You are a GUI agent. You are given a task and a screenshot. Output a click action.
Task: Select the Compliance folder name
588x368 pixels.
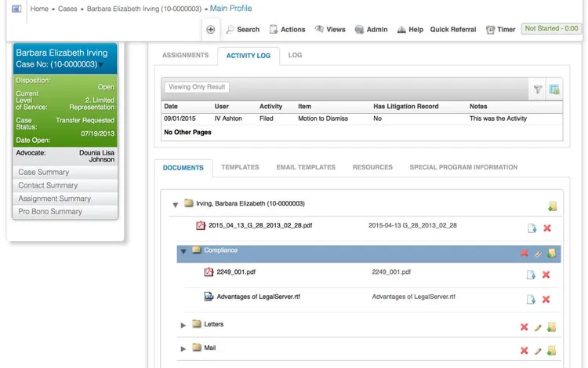(220, 250)
